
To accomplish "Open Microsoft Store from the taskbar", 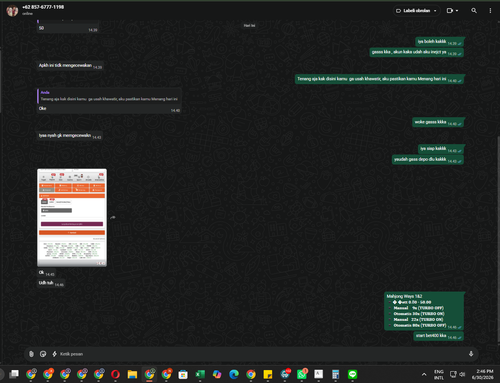I will pyautogui.click(x=183, y=374).
